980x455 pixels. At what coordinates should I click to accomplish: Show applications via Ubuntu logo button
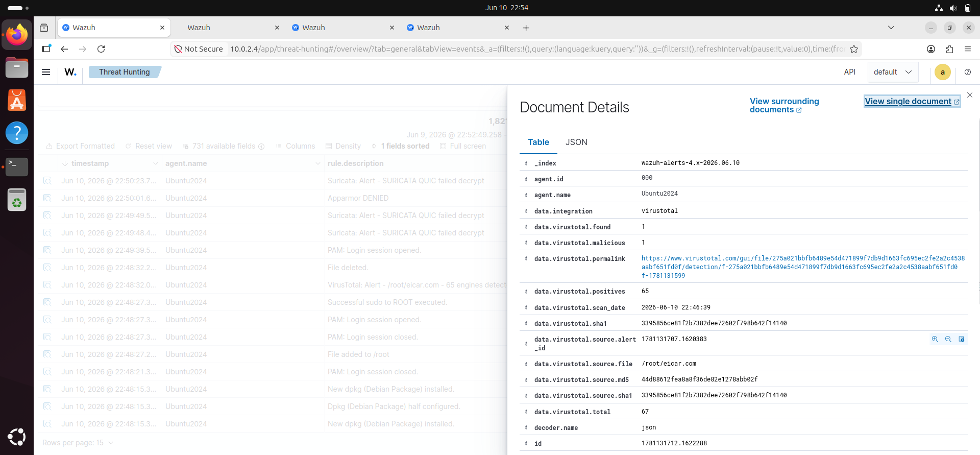[x=17, y=437]
